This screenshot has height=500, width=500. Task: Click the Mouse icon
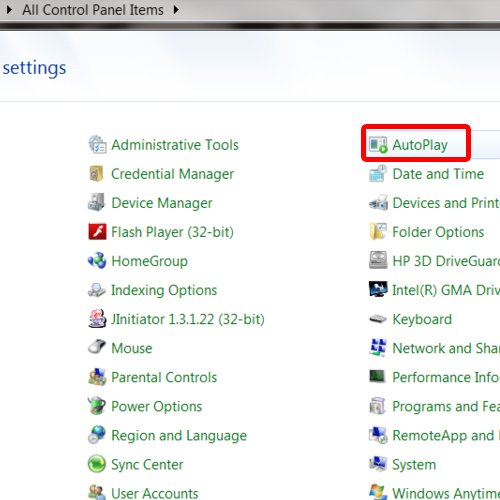[97, 347]
